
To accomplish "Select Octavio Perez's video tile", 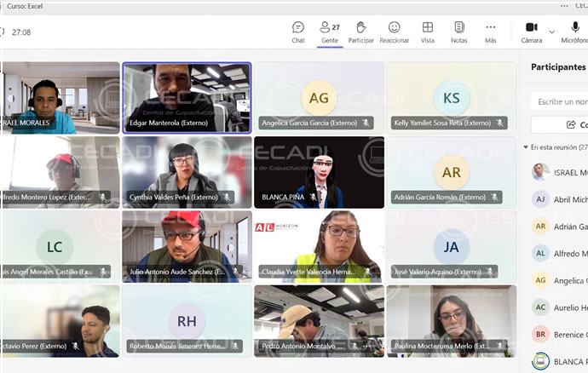I will [x=60, y=321].
